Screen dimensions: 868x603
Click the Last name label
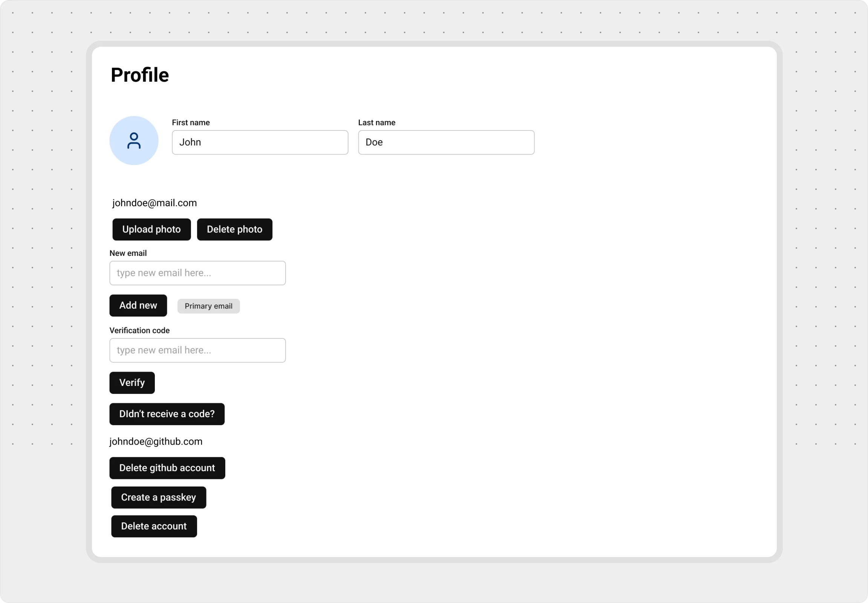[377, 123]
